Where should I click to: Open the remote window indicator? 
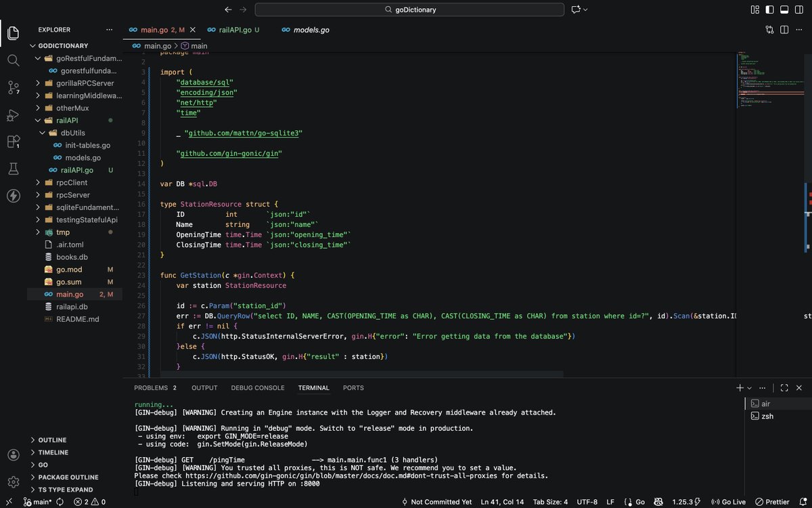(8, 502)
